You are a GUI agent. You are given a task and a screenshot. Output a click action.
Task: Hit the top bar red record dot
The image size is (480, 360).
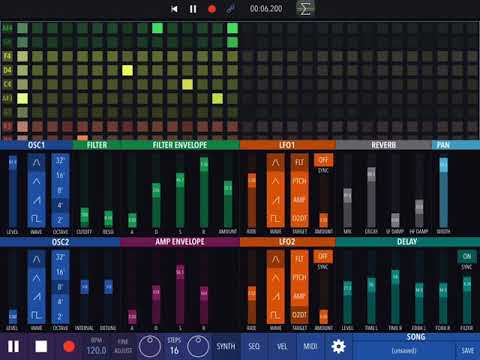212,9
